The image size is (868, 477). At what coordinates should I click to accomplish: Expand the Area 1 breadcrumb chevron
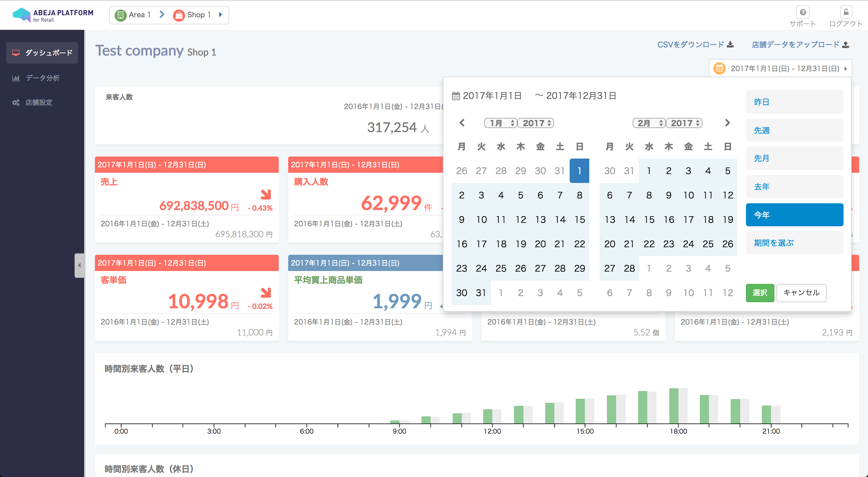pos(162,15)
